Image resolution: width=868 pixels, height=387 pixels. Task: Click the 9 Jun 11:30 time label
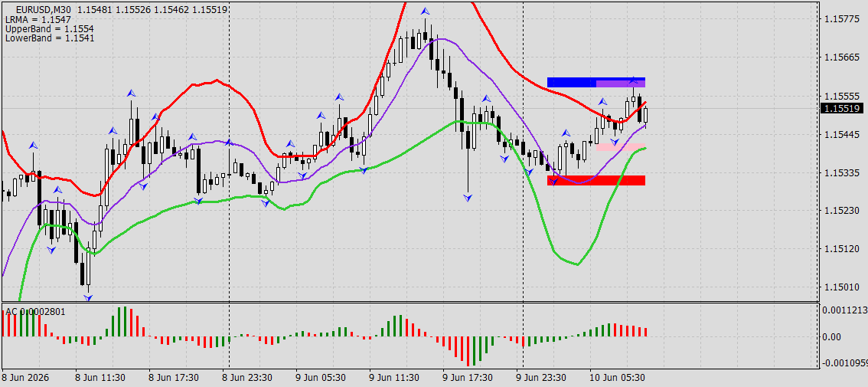(x=394, y=378)
